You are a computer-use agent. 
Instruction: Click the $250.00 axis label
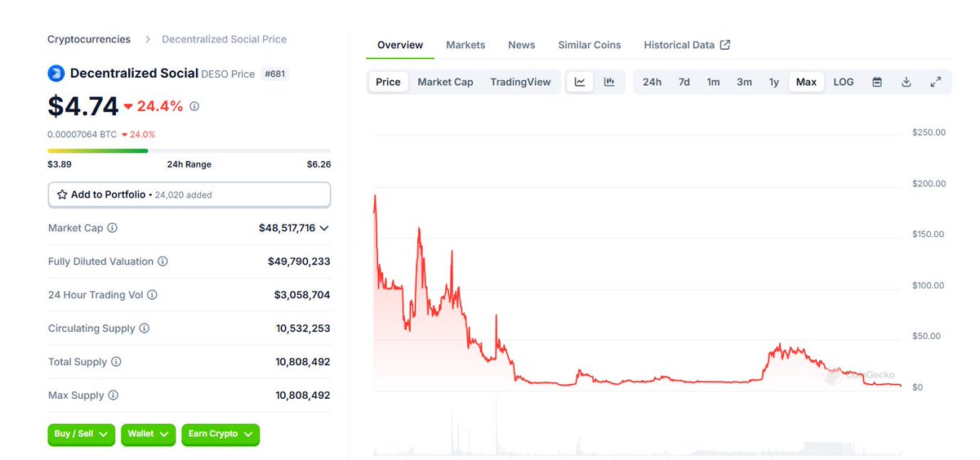[x=929, y=132]
